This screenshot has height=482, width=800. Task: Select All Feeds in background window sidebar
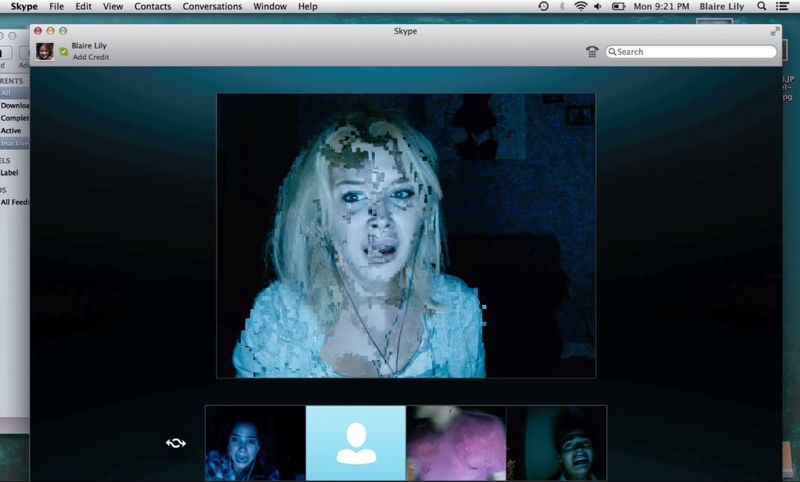coord(15,202)
